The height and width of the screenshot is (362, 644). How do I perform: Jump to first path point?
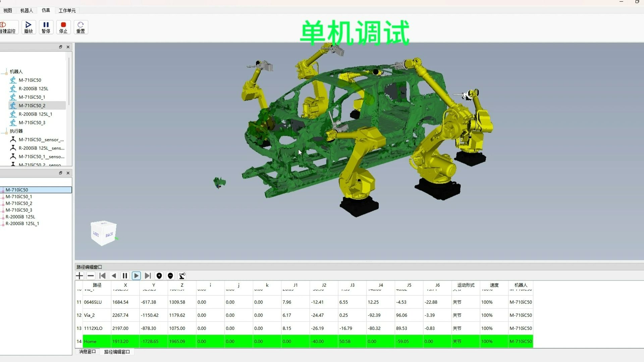103,276
